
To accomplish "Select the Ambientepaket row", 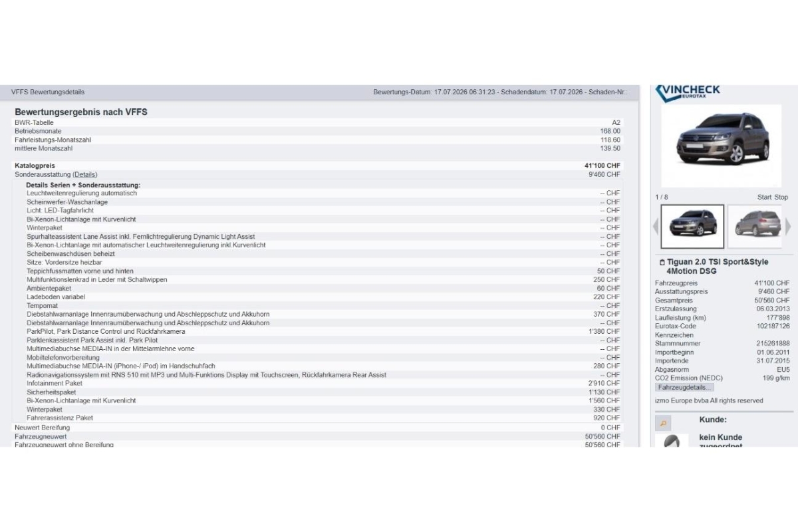I will pos(323,288).
